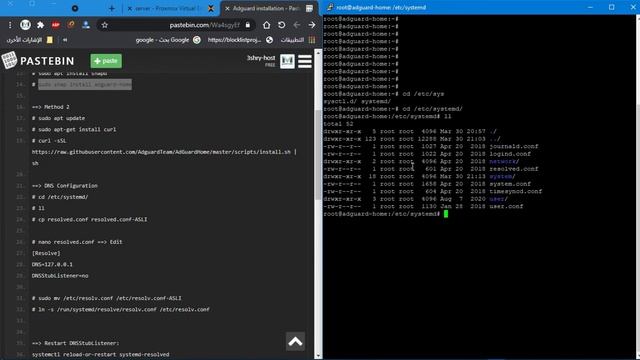Click 'journald.conf' in the terminal listing
The image size is (640, 360).
coord(514,146)
